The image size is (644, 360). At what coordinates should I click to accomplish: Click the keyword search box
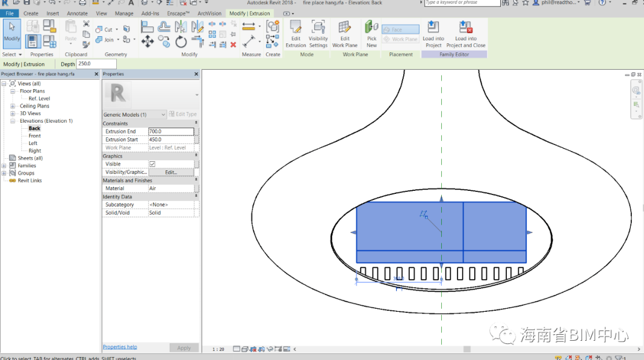tap(462, 3)
